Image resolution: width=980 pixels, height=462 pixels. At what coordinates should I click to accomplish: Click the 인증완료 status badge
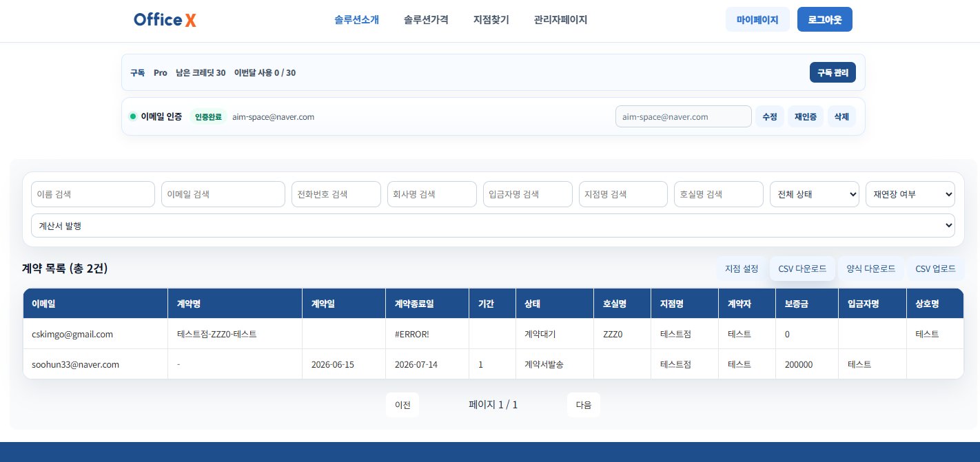208,117
